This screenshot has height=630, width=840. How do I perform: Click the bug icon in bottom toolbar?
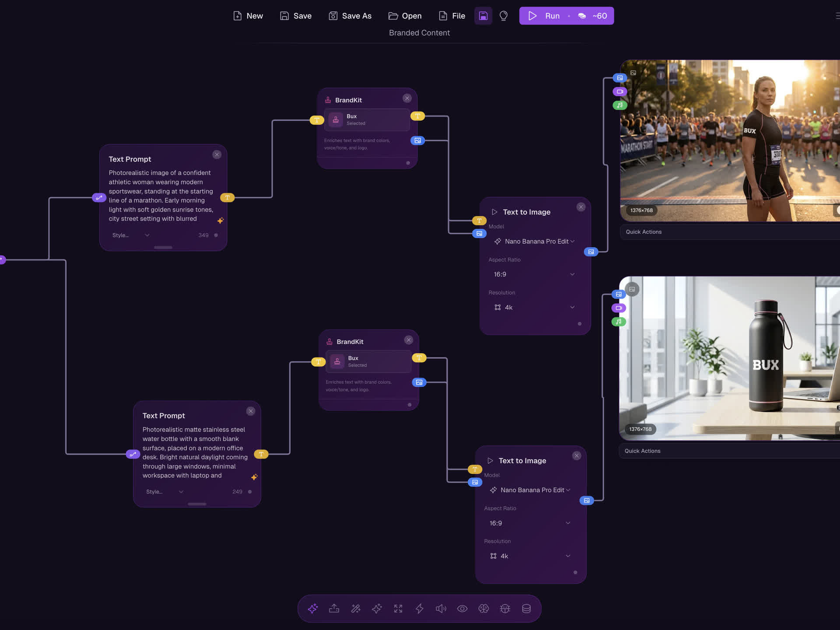tap(505, 609)
